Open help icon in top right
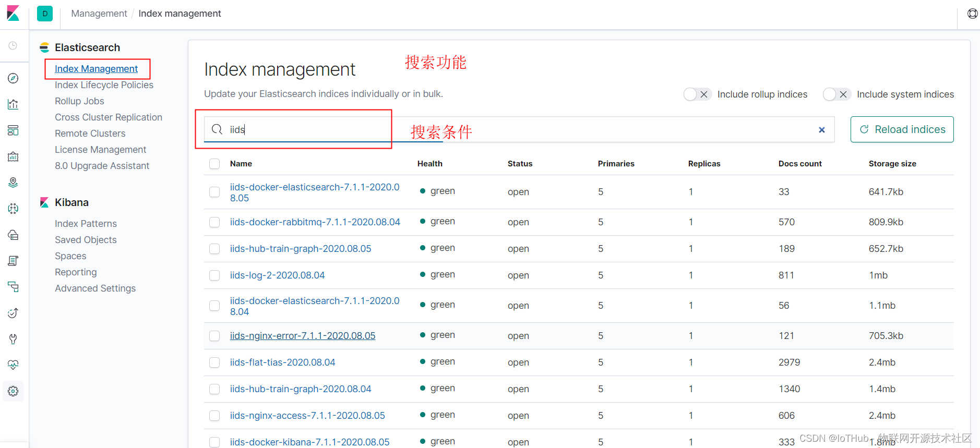The width and height of the screenshot is (980, 448). pyautogui.click(x=972, y=14)
